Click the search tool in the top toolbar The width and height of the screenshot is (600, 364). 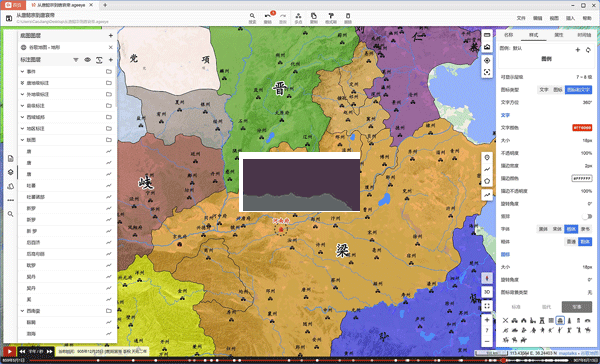point(252,18)
